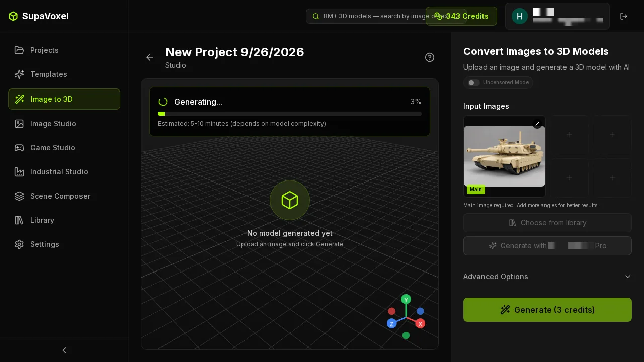Click the Settings gear icon
The image size is (644, 362).
[x=19, y=244]
